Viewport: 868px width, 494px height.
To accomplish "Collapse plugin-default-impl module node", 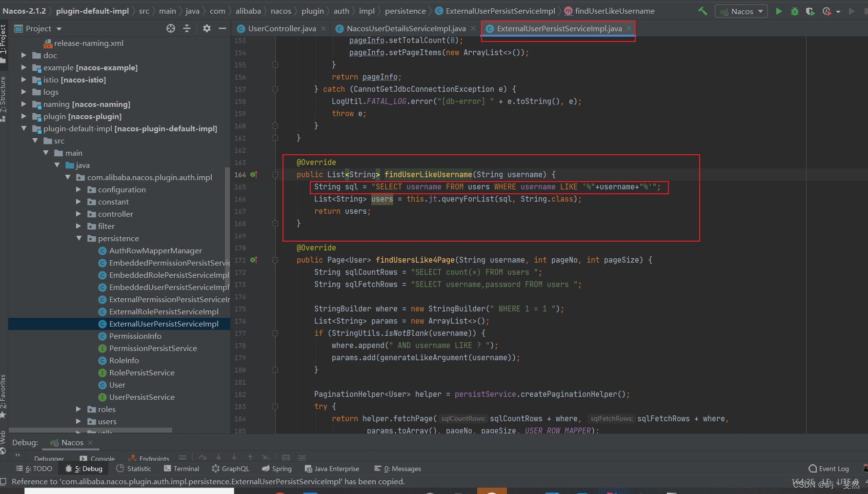I will [x=23, y=128].
